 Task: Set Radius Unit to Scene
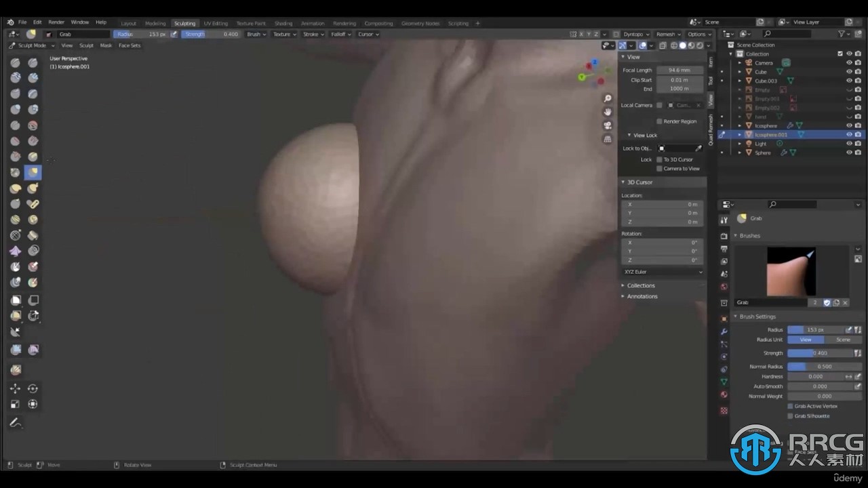tap(843, 340)
